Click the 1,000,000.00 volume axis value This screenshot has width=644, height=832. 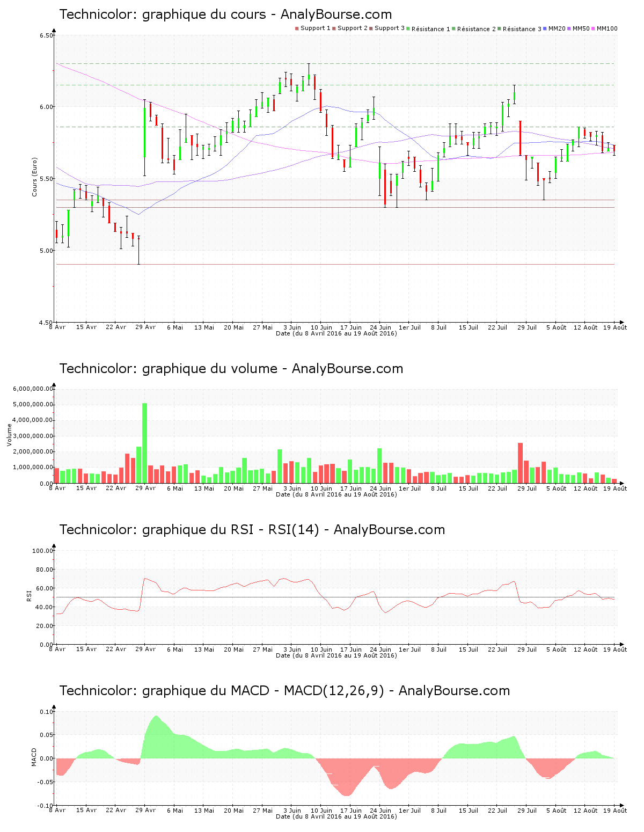pyautogui.click(x=33, y=468)
